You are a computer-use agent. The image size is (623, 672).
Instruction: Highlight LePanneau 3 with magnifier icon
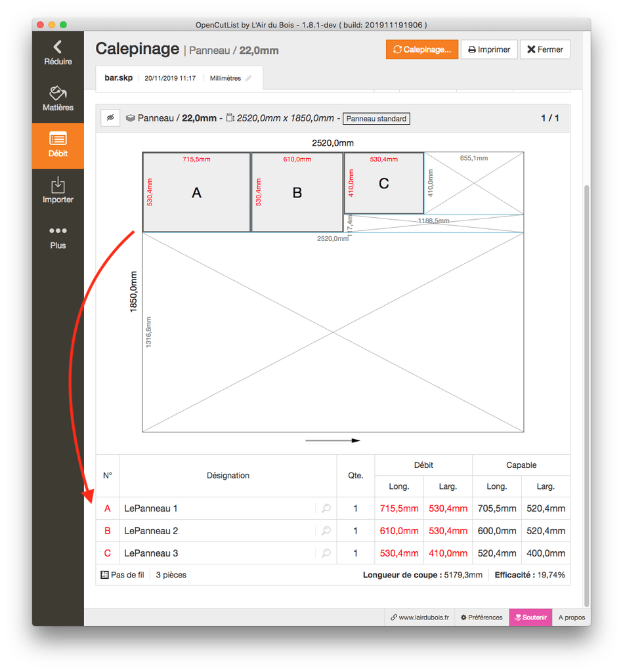coord(326,553)
